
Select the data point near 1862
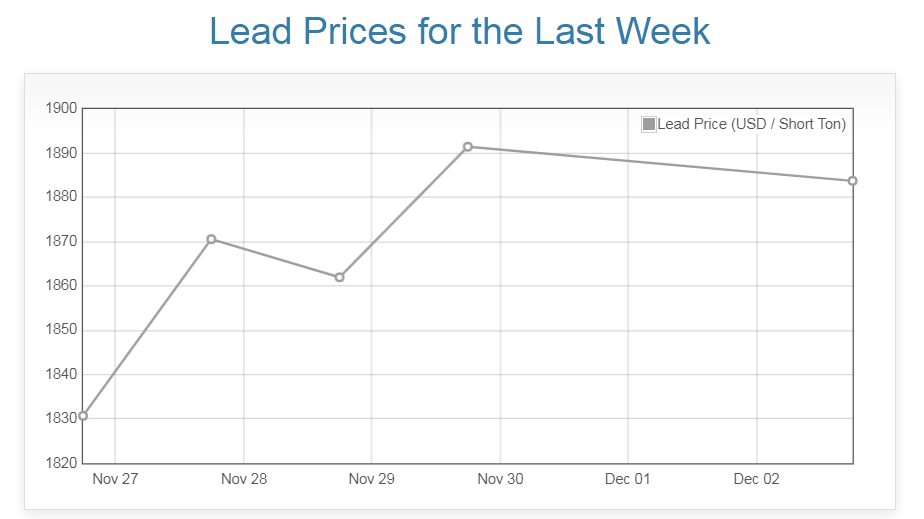tap(339, 277)
